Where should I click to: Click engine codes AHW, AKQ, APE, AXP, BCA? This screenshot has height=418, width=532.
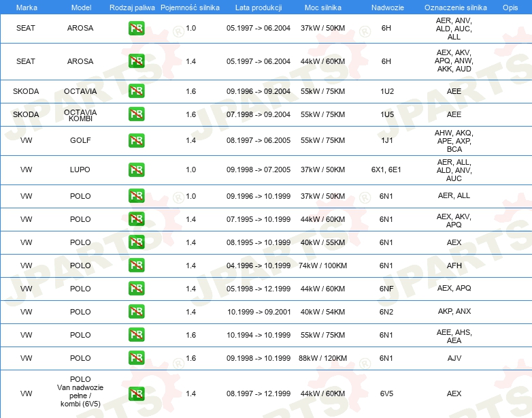[454, 141]
